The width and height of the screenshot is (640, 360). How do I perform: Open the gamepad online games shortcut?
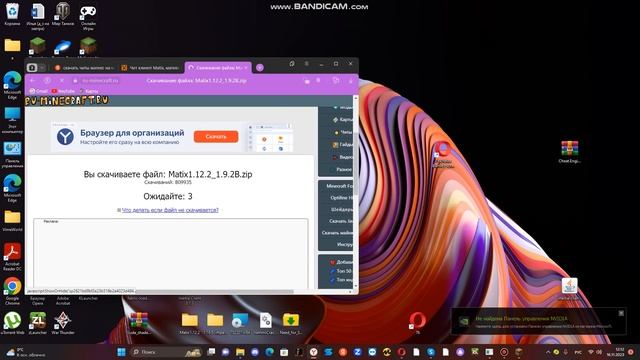(88, 16)
